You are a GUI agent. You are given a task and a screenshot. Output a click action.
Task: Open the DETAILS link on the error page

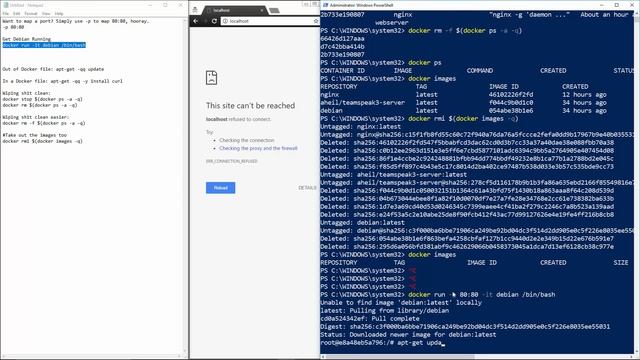point(307,188)
